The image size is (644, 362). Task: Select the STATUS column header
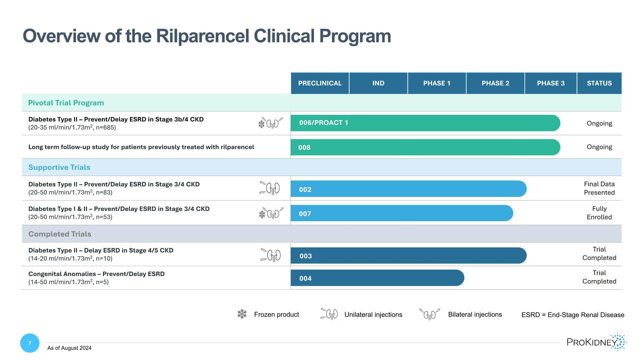click(x=599, y=83)
